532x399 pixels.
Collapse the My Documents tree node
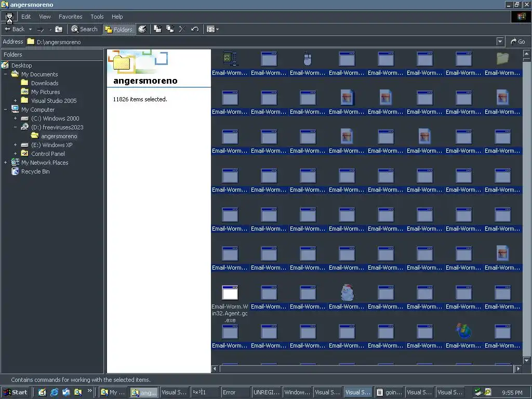tap(5, 74)
